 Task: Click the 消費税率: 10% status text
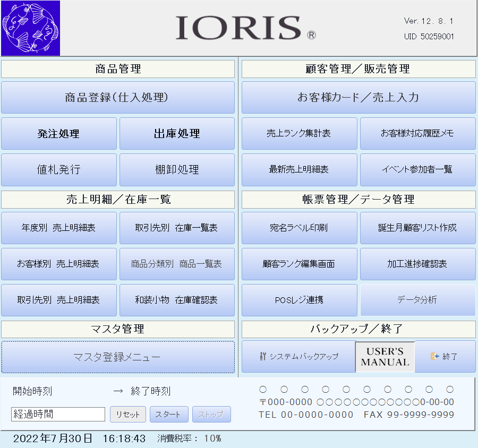point(189,438)
